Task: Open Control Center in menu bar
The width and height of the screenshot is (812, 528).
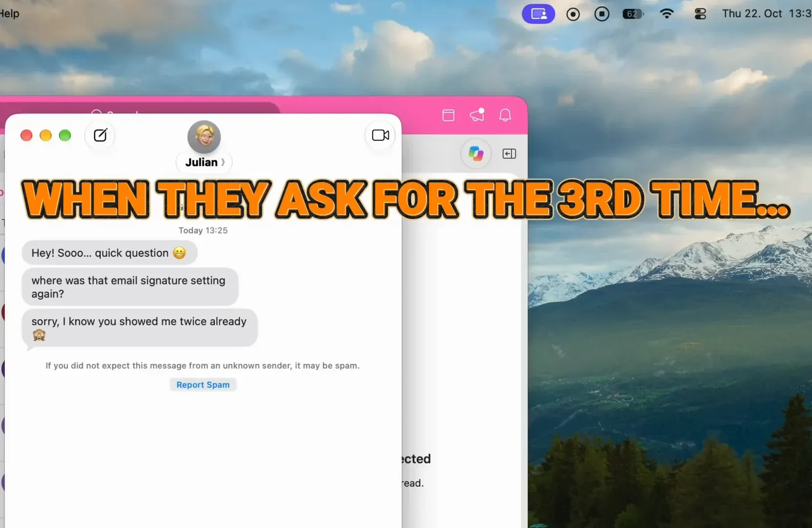Action: click(700, 14)
